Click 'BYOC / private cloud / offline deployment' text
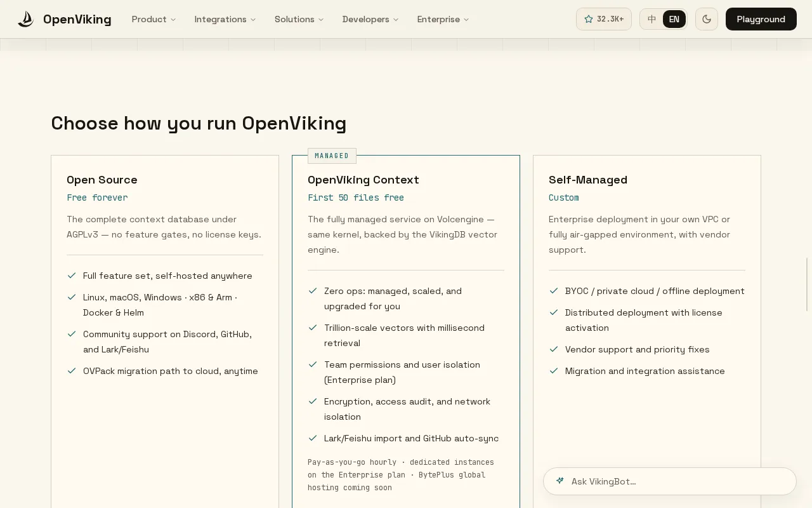 (x=655, y=291)
